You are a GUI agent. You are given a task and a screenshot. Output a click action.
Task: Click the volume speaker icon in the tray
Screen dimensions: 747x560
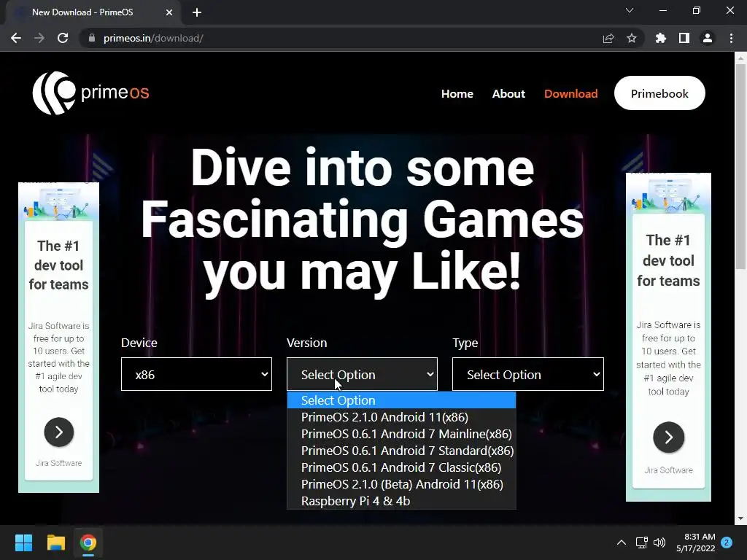tap(659, 542)
